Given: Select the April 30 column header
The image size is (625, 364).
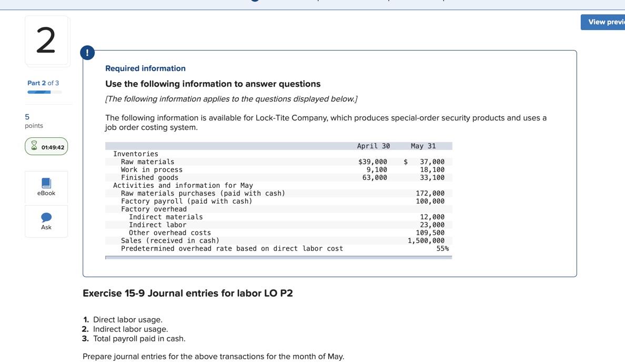Looking at the screenshot, I should [373, 146].
